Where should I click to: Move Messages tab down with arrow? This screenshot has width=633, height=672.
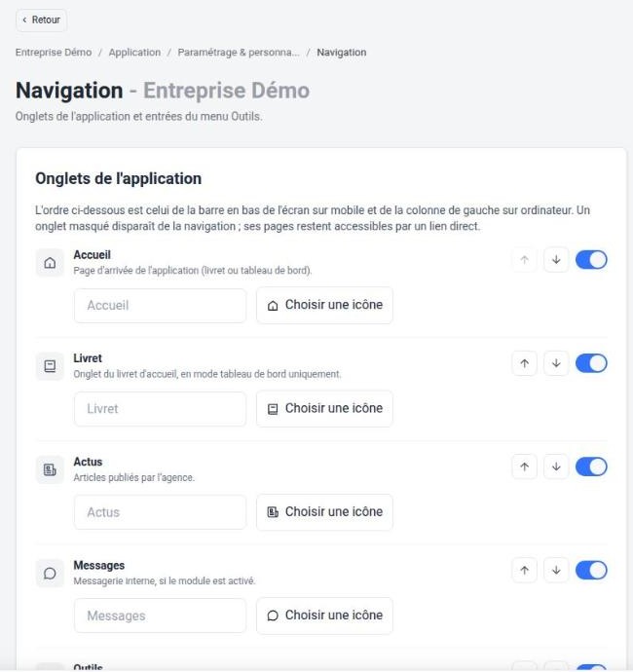[x=556, y=571]
